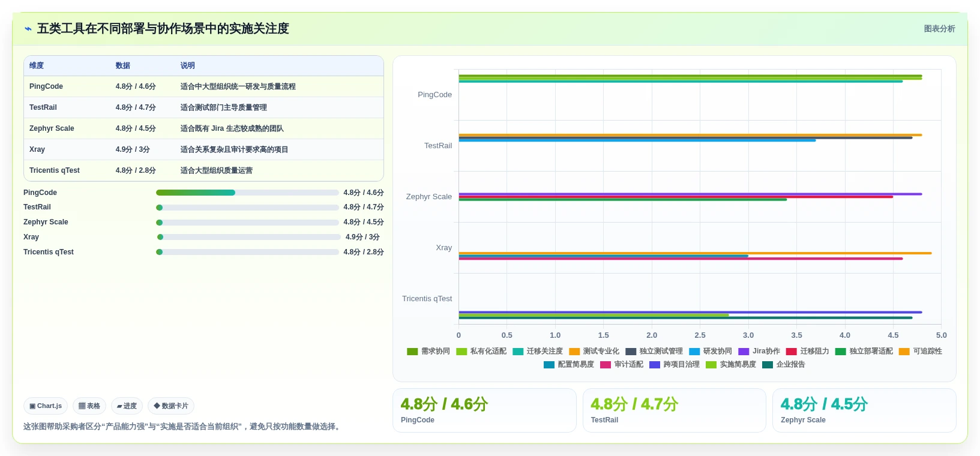Click the 4.8分 / 2.8分 value in the table
Viewport: 980px width, 456px height.
click(x=136, y=170)
